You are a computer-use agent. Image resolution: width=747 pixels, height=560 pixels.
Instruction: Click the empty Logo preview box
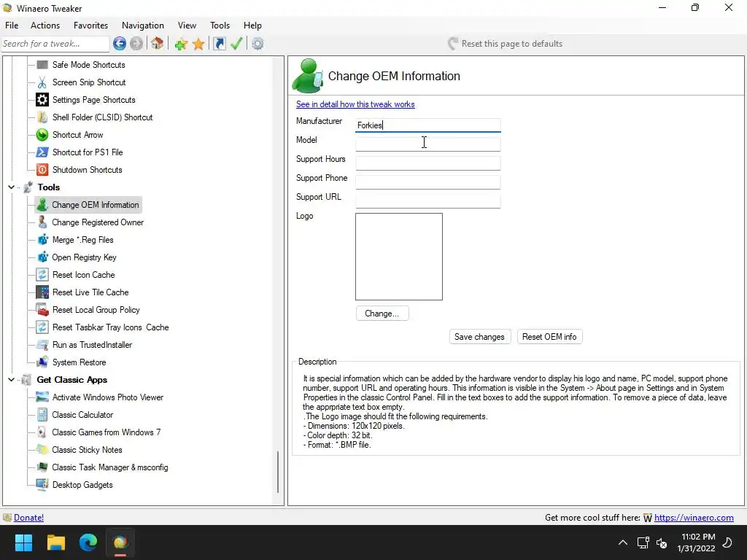click(x=399, y=257)
